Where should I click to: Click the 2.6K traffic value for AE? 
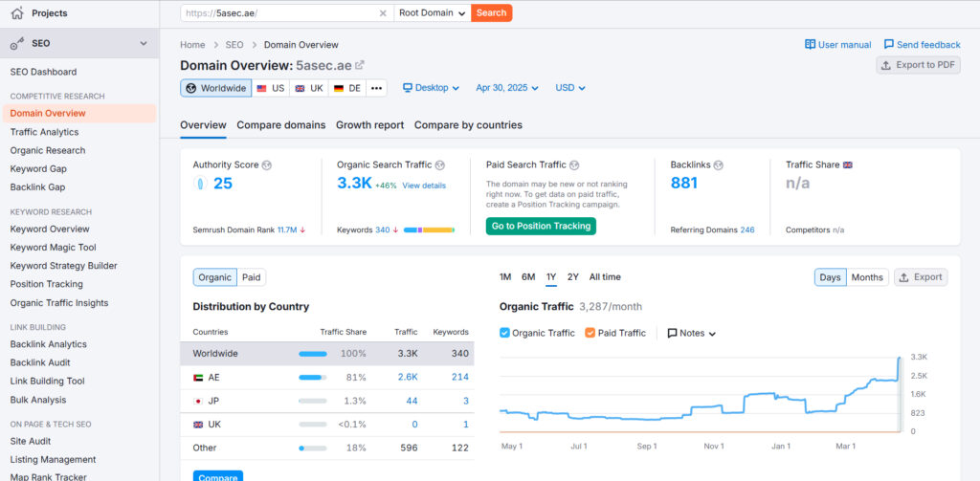tap(408, 378)
